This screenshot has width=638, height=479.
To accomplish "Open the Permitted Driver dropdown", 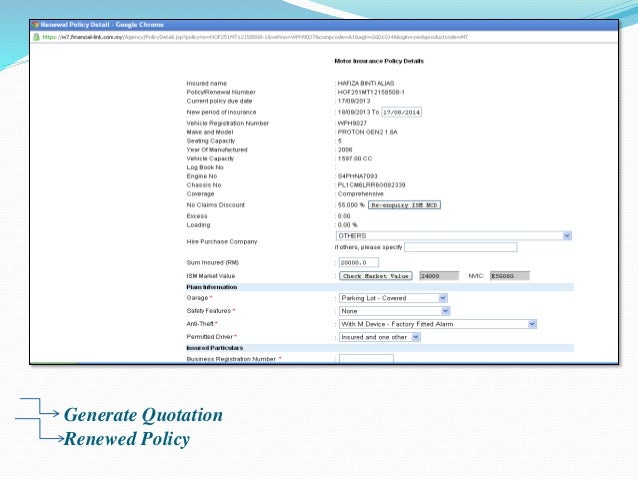I will [380, 337].
